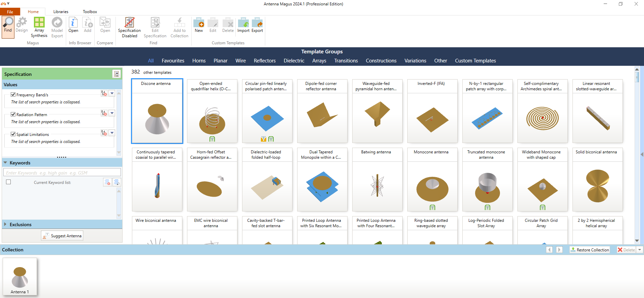Open the Info Browser document

[73, 25]
